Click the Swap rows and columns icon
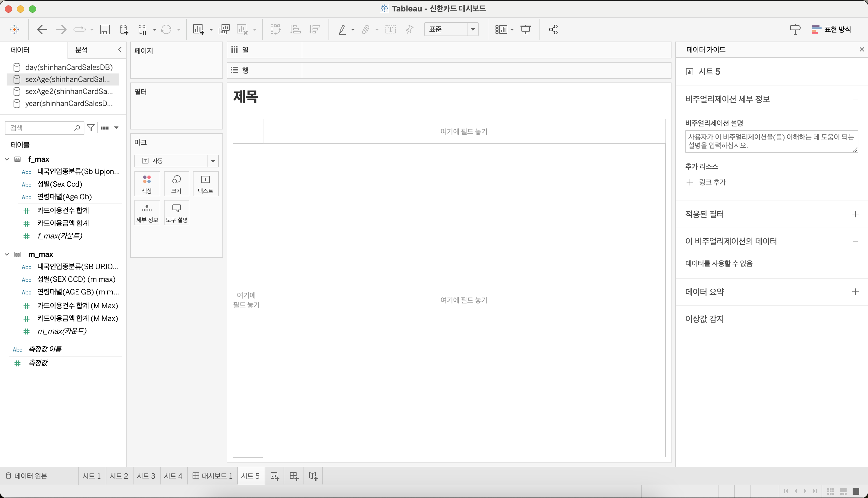 coord(275,30)
